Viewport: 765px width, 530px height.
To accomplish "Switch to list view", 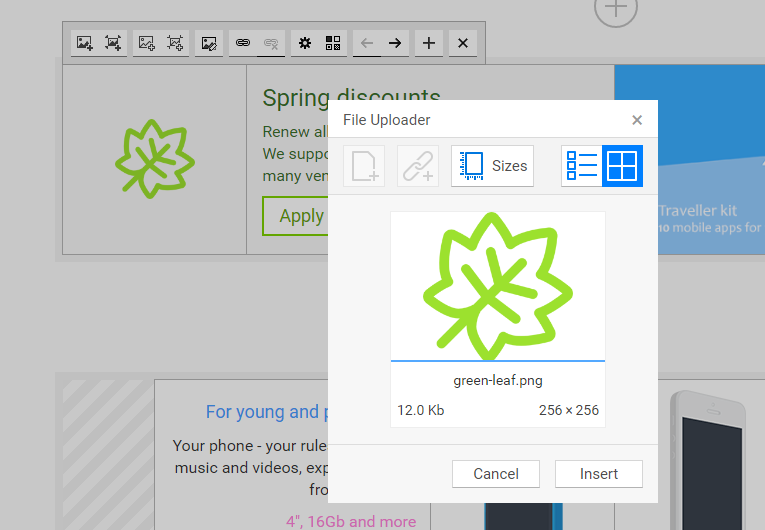I will (581, 166).
